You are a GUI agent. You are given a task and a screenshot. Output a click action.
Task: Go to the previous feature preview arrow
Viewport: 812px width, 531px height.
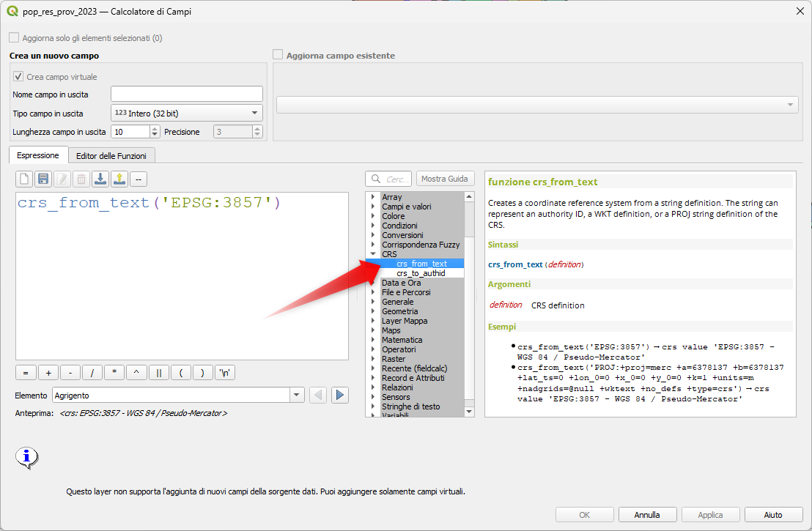point(318,396)
